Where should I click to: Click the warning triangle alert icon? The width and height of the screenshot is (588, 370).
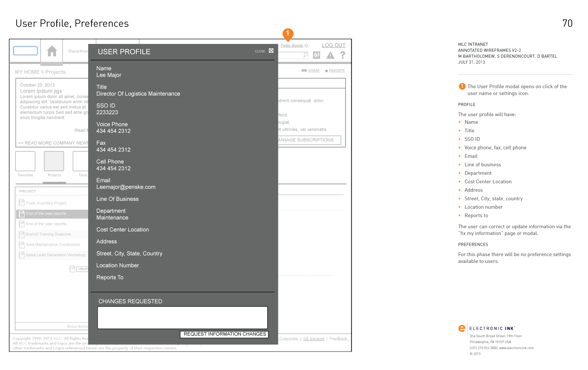(x=330, y=55)
